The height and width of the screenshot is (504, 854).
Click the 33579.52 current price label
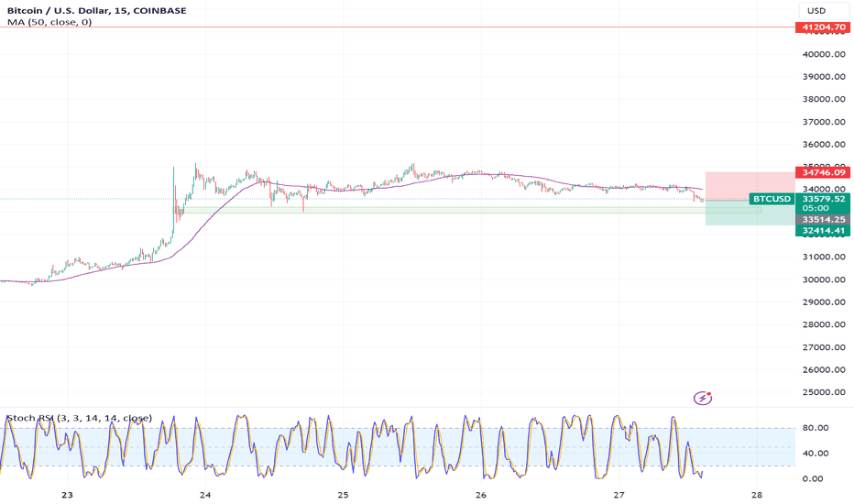tap(823, 199)
